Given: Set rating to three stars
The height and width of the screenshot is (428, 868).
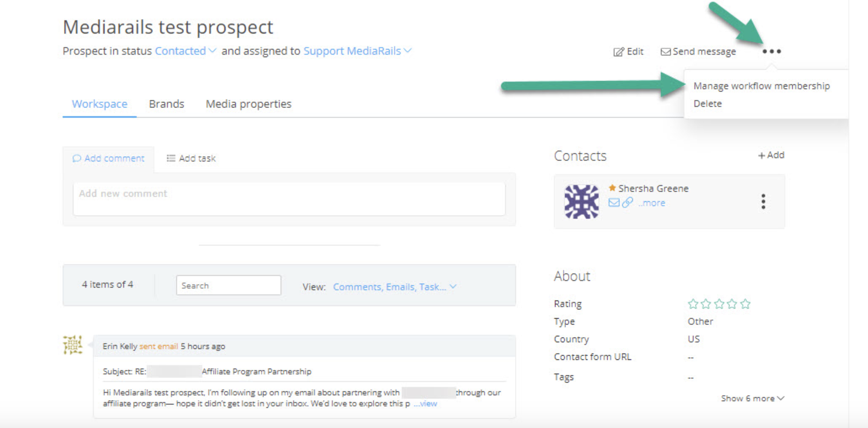Looking at the screenshot, I should click(719, 304).
